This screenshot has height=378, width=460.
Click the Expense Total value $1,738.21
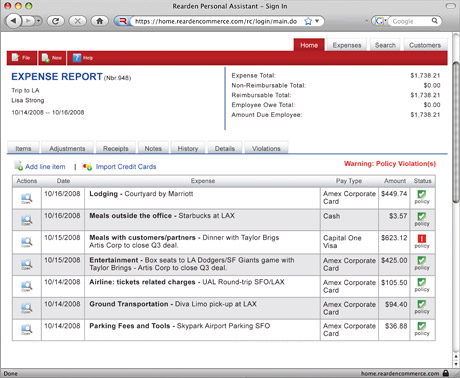click(x=425, y=75)
